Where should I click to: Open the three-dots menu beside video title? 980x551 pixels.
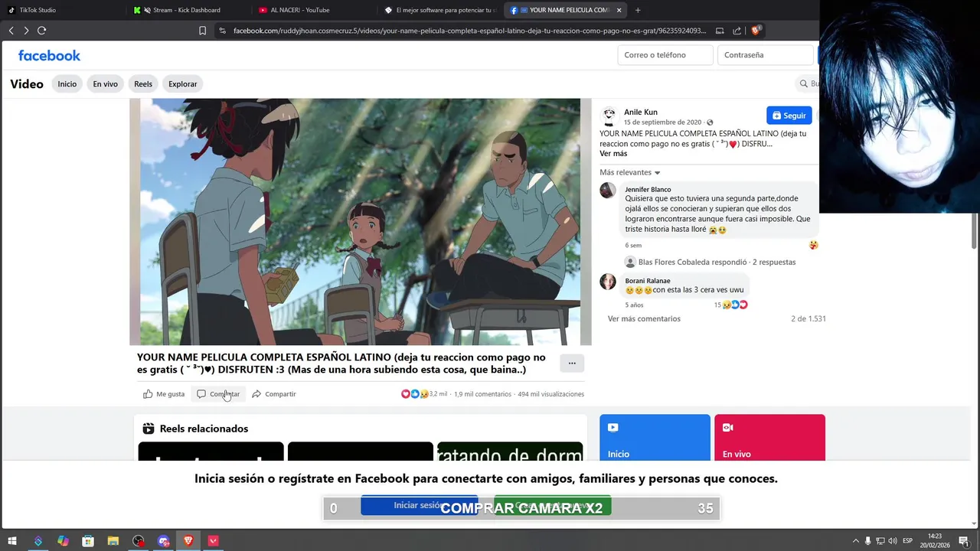(x=572, y=364)
